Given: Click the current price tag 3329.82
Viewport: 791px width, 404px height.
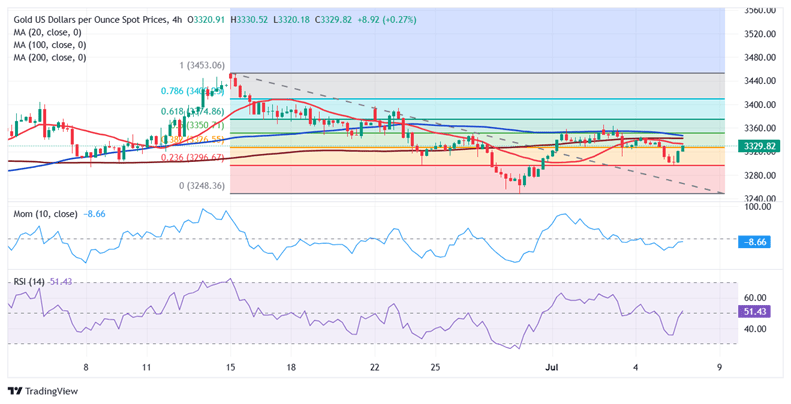Looking at the screenshot, I should click(755, 146).
